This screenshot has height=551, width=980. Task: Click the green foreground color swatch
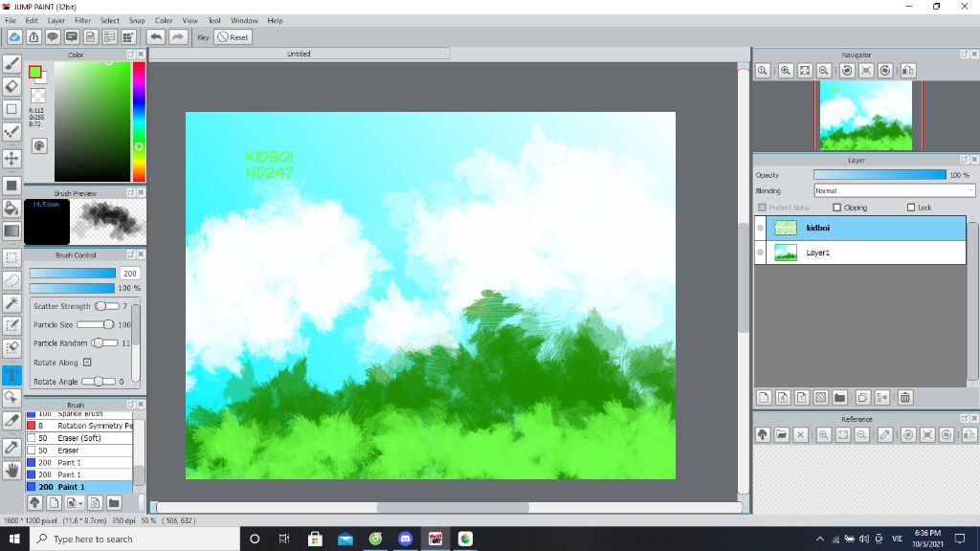[35, 72]
